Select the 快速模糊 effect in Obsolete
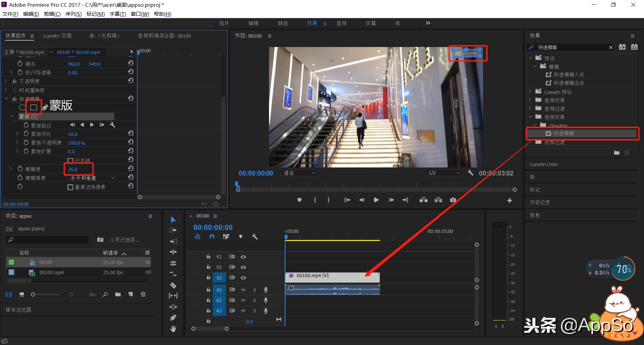This screenshot has height=345, width=644. pyautogui.click(x=563, y=133)
